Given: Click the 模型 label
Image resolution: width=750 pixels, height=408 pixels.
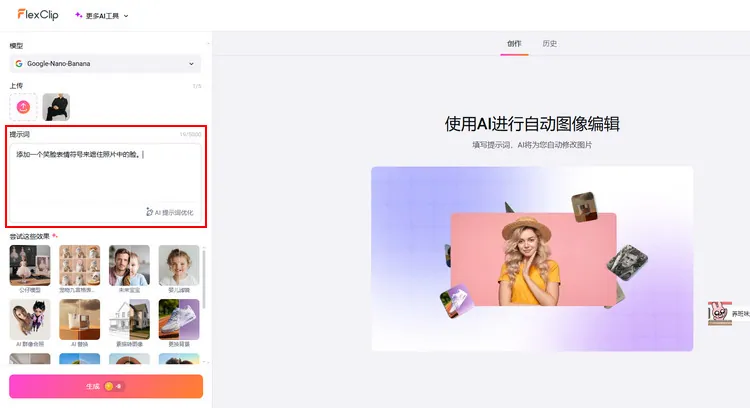Looking at the screenshot, I should 16,46.
